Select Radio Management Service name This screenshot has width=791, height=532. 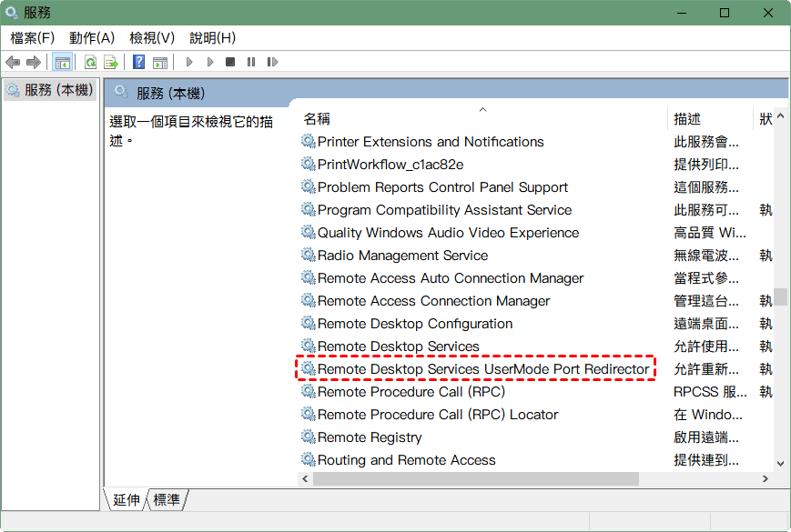[402, 256]
